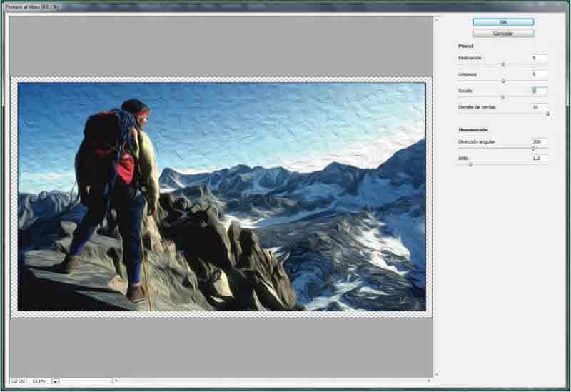Open the zoom percentage dropdown arrow
This screenshot has width=571, height=392.
[x=55, y=381]
